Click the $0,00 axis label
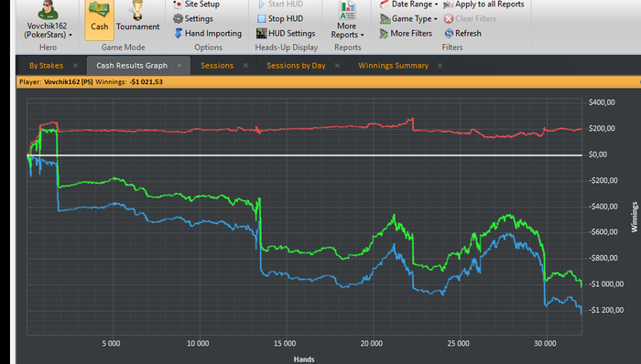 tap(598, 155)
